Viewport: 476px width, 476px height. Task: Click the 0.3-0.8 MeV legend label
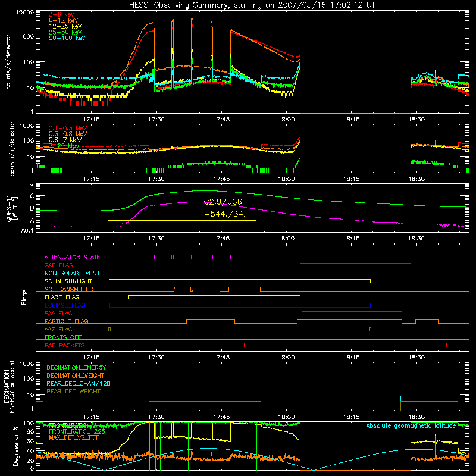pos(68,134)
